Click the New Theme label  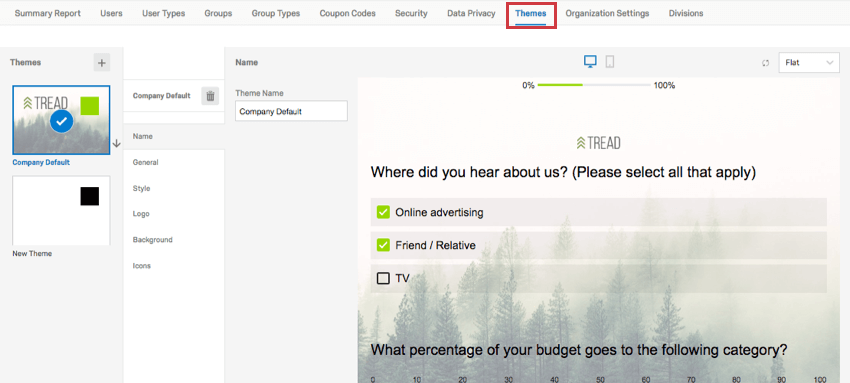(x=32, y=254)
